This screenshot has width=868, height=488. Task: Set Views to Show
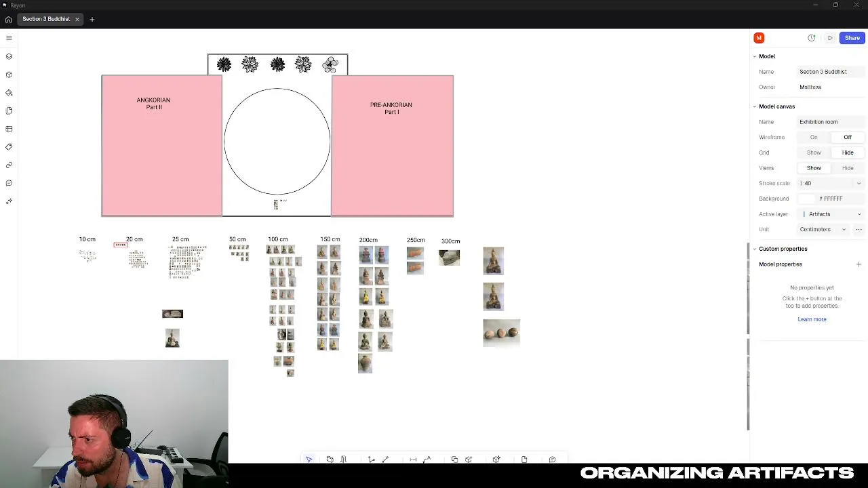(814, 168)
